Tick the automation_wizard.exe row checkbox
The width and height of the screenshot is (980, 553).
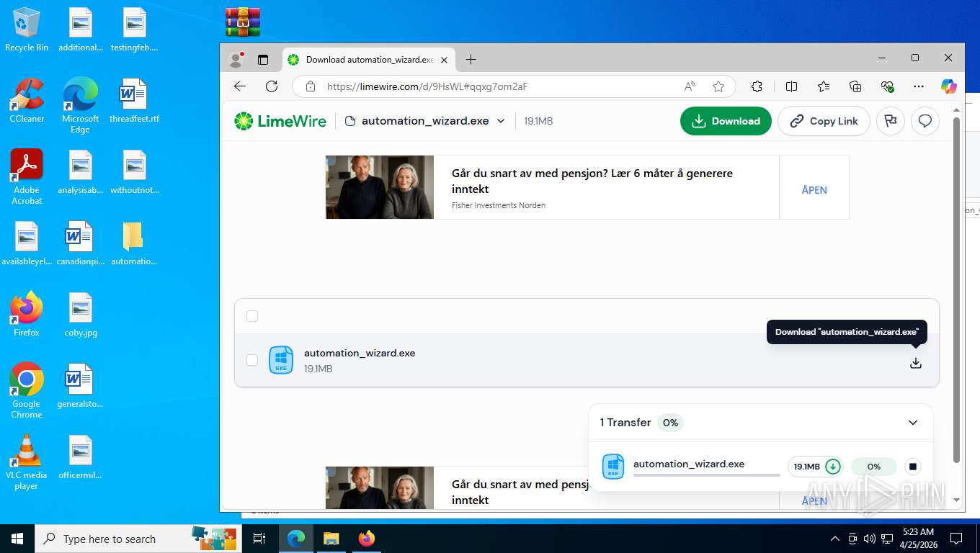coord(252,360)
